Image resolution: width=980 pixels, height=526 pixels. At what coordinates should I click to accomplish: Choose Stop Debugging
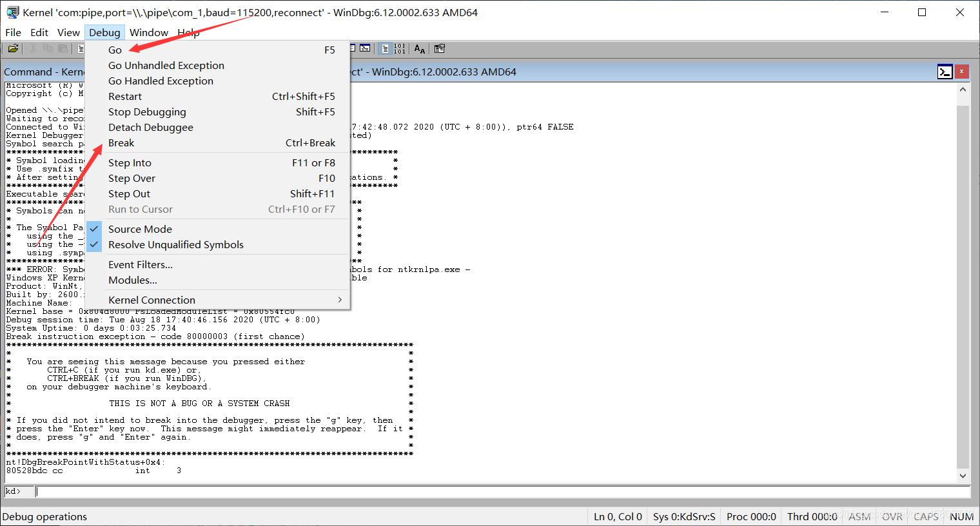[217, 112]
